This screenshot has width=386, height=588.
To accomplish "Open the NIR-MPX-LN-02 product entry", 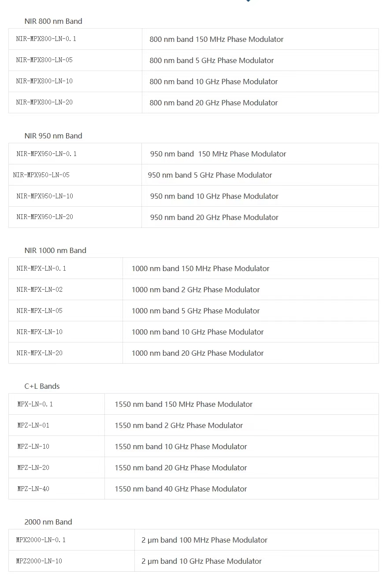I will 40,290.
